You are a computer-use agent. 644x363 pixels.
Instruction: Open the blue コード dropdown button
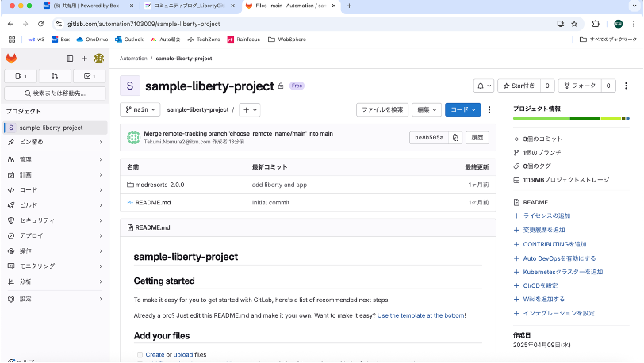click(463, 109)
